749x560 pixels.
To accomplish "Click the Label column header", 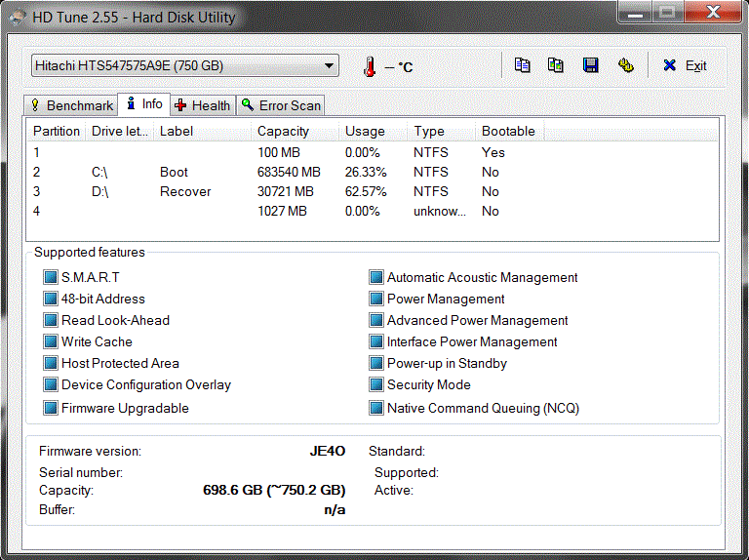I will pos(203,131).
